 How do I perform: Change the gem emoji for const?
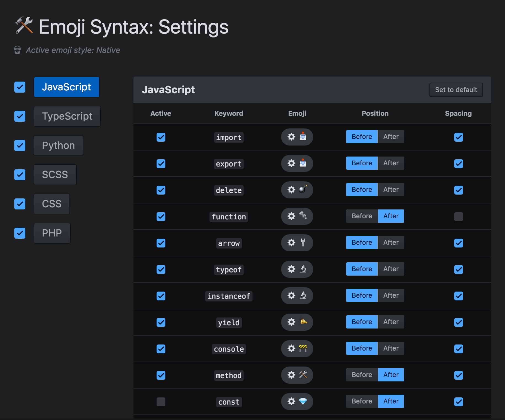tap(297, 402)
